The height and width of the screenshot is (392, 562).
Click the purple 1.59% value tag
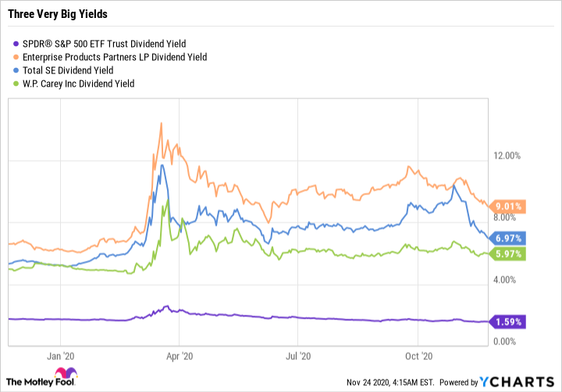point(509,321)
